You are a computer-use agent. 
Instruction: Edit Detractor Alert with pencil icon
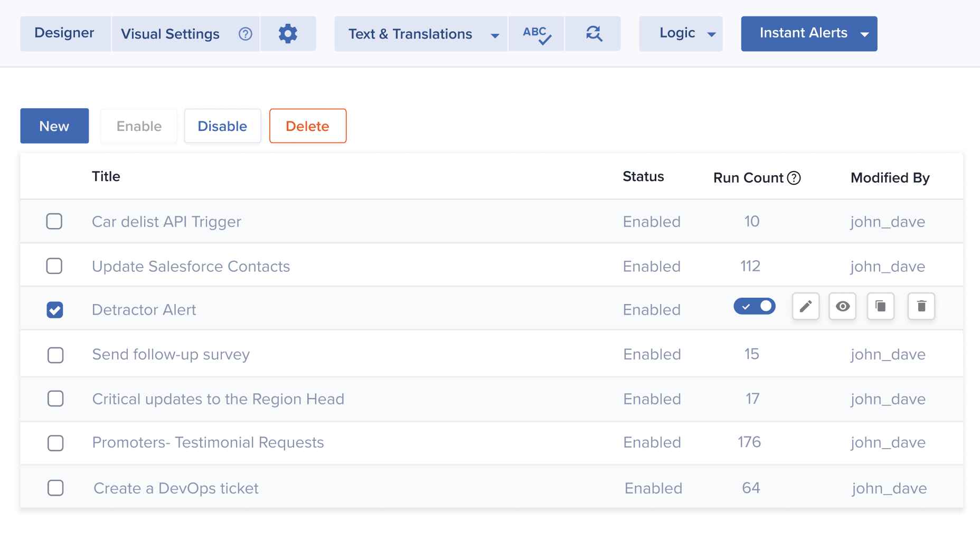pos(805,306)
